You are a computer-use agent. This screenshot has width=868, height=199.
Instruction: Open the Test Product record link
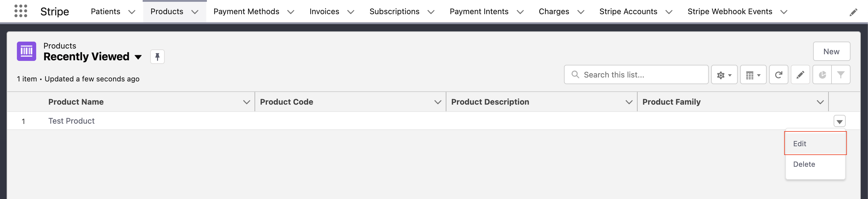coord(71,121)
